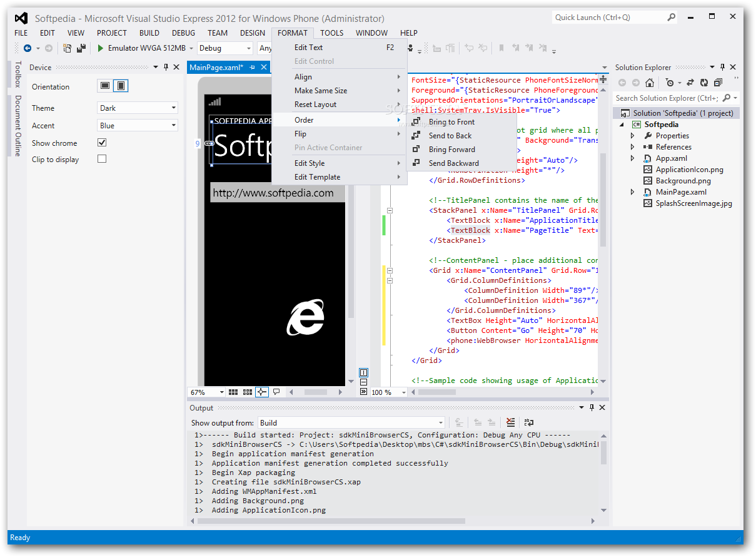Close the MainPage.xaml tab
The width and height of the screenshot is (756, 557).
263,67
